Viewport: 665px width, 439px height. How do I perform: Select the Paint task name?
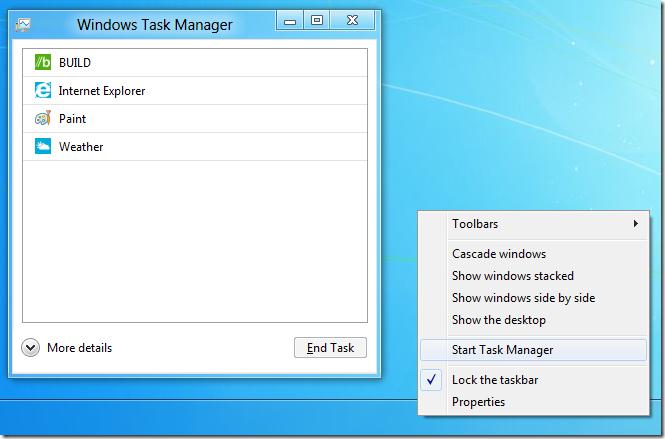[x=73, y=119]
